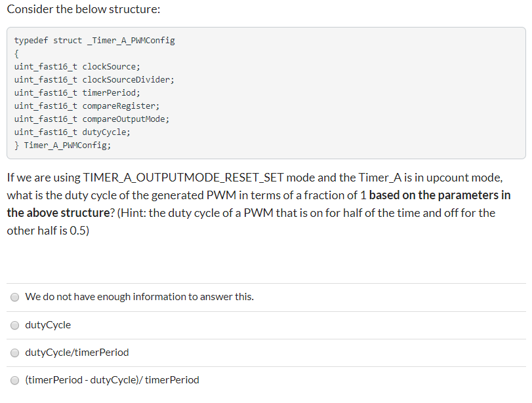Click the "clockSource;" line in the code block

(x=77, y=66)
